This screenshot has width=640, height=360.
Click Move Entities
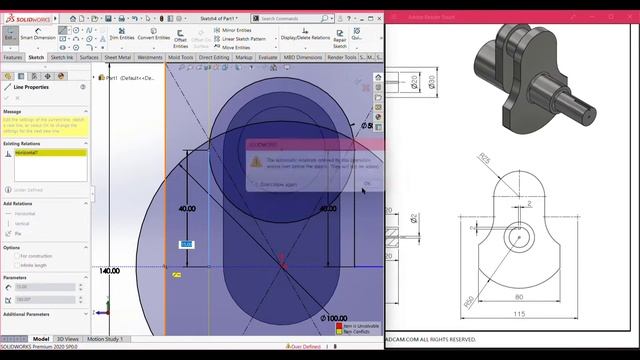pos(232,47)
